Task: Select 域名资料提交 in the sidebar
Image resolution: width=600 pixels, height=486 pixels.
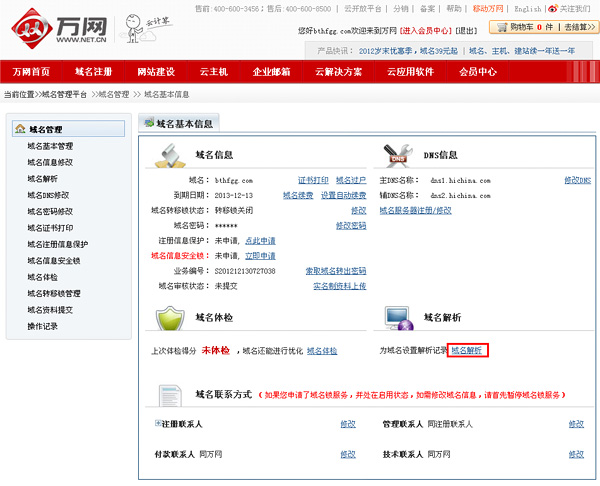Action: (50, 310)
